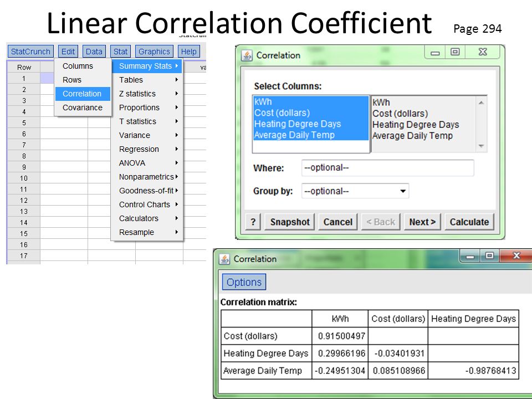The height and width of the screenshot is (399, 532).
Task: Click scroll down arrow of selected list
Action: pyautogui.click(x=481, y=146)
